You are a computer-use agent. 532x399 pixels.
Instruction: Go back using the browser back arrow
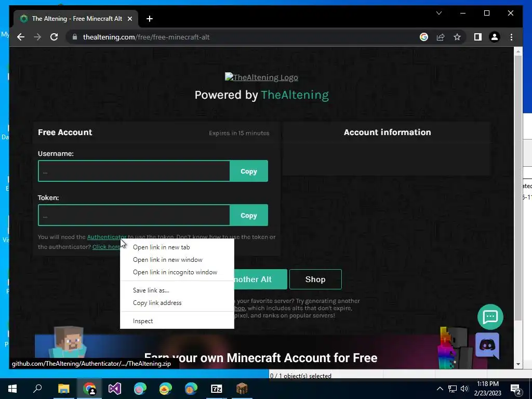point(21,37)
